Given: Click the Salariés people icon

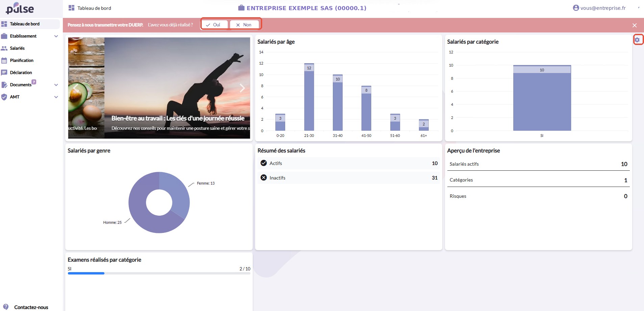Looking at the screenshot, I should 4,48.
